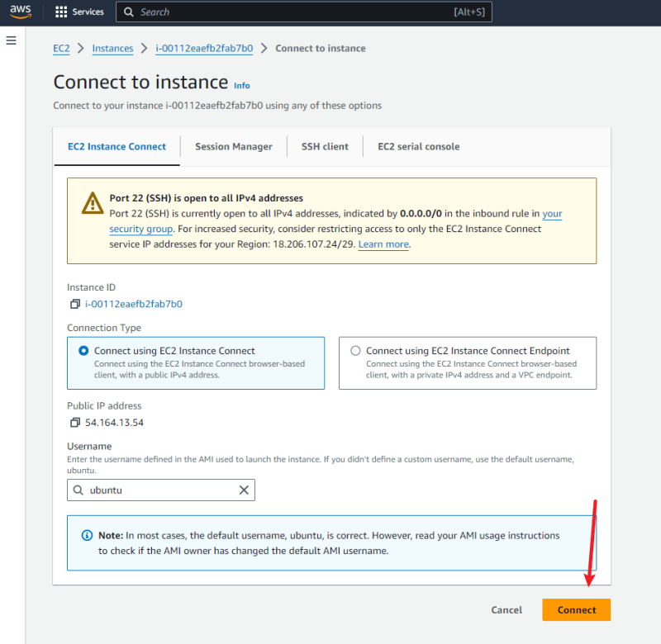661x644 pixels.
Task: Click the 'Username' field label
Action: 89,446
